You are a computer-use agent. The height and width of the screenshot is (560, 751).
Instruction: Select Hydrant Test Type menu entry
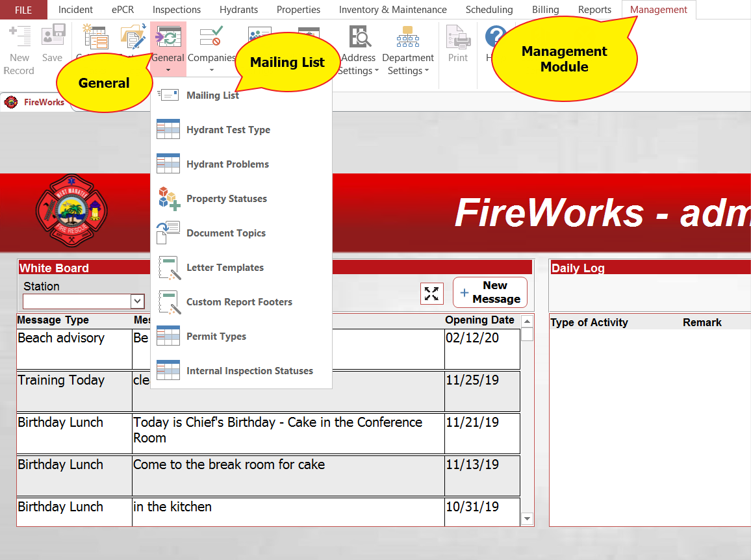click(242, 129)
